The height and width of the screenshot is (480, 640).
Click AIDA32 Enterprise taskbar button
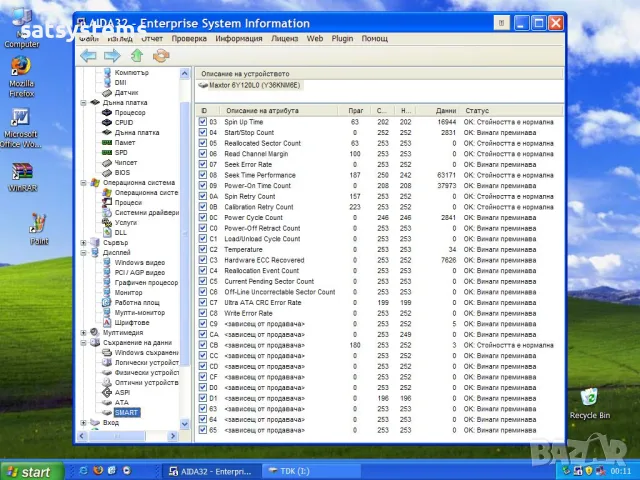(211, 471)
